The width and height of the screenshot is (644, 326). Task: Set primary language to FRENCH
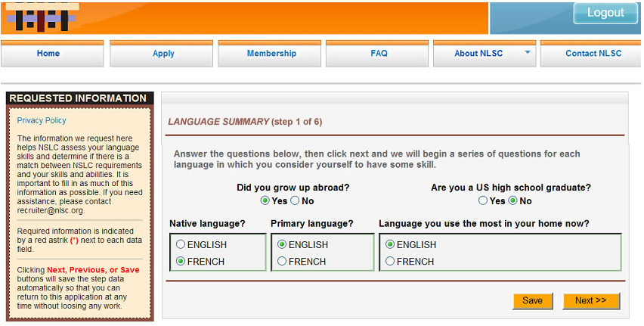282,262
